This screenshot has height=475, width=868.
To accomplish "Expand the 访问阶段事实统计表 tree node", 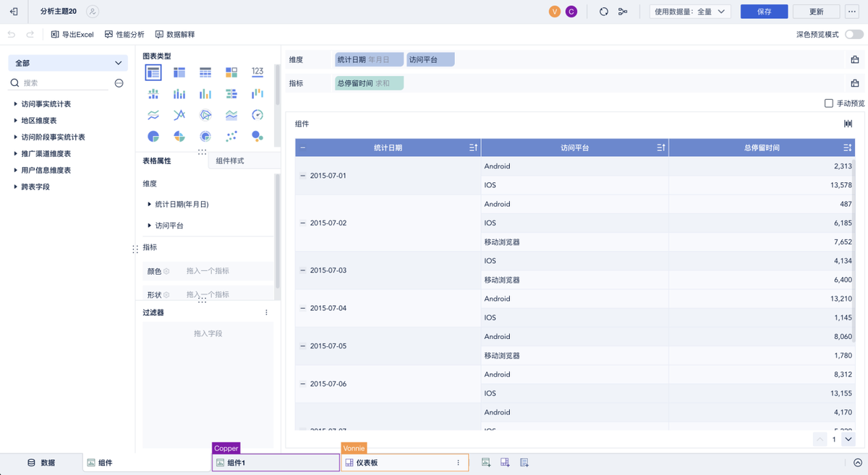I will 16,137.
